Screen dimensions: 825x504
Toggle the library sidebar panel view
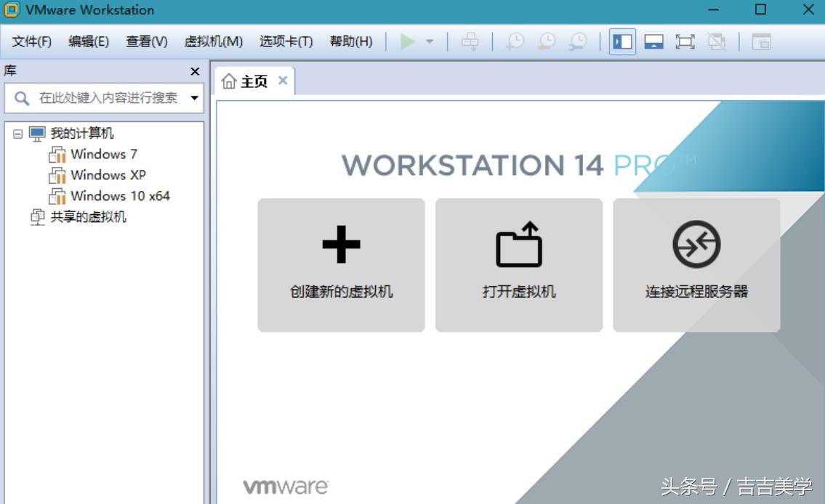(623, 41)
